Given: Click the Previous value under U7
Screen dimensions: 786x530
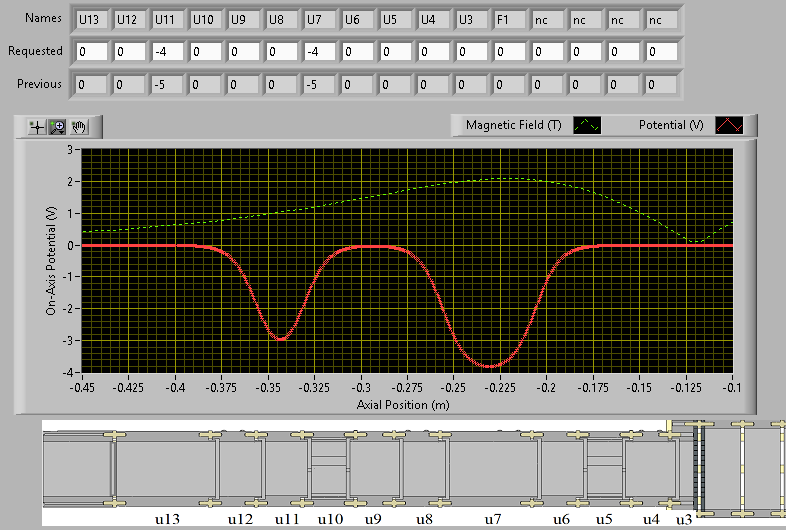Looking at the screenshot, I should (x=320, y=85).
